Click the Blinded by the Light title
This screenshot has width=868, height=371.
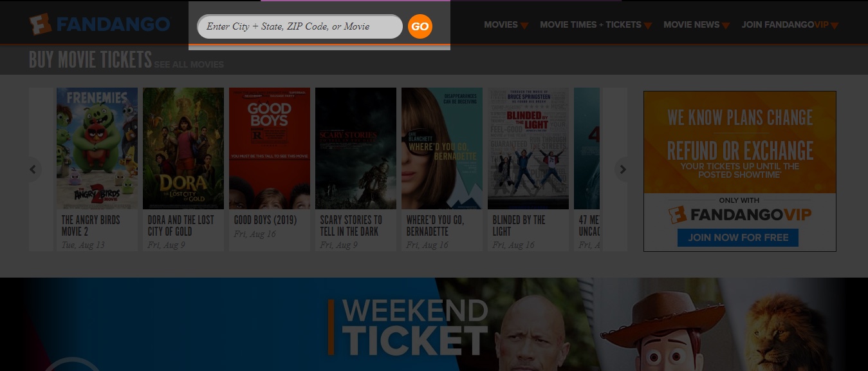click(x=519, y=225)
